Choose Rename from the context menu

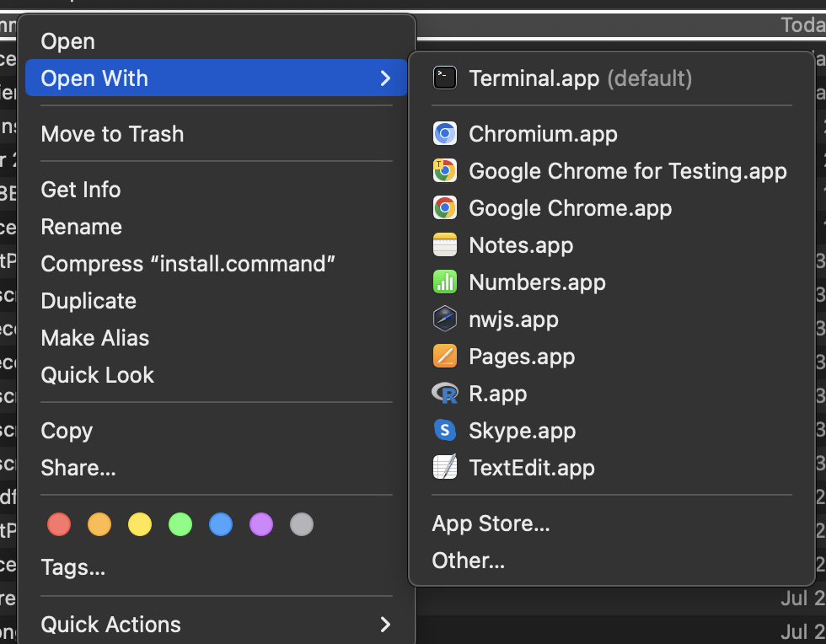pyautogui.click(x=216, y=227)
